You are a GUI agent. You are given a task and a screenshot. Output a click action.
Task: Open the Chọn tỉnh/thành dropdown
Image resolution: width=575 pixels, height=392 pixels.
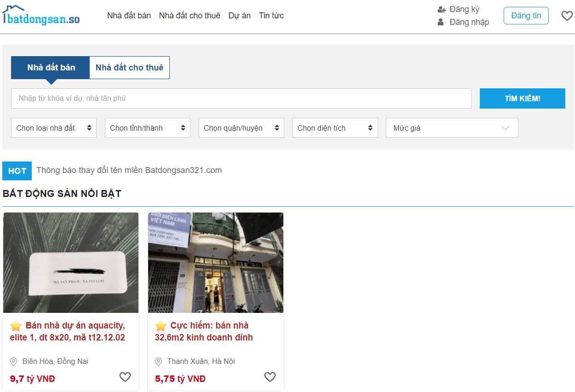click(x=148, y=128)
